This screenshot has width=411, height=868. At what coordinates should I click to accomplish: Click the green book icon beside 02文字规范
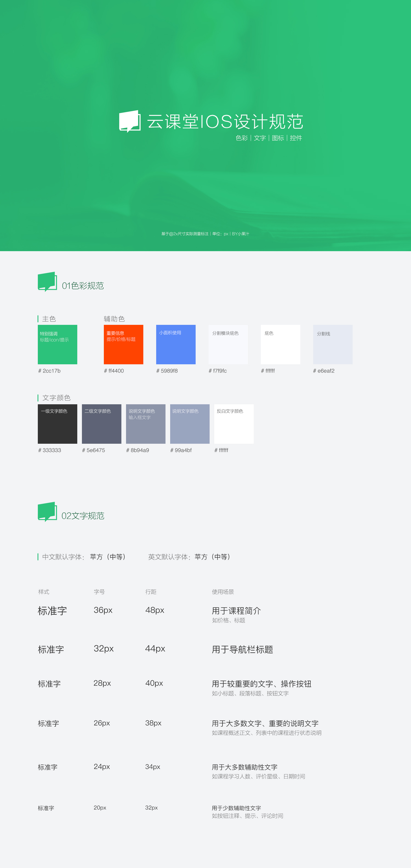pyautogui.click(x=47, y=512)
